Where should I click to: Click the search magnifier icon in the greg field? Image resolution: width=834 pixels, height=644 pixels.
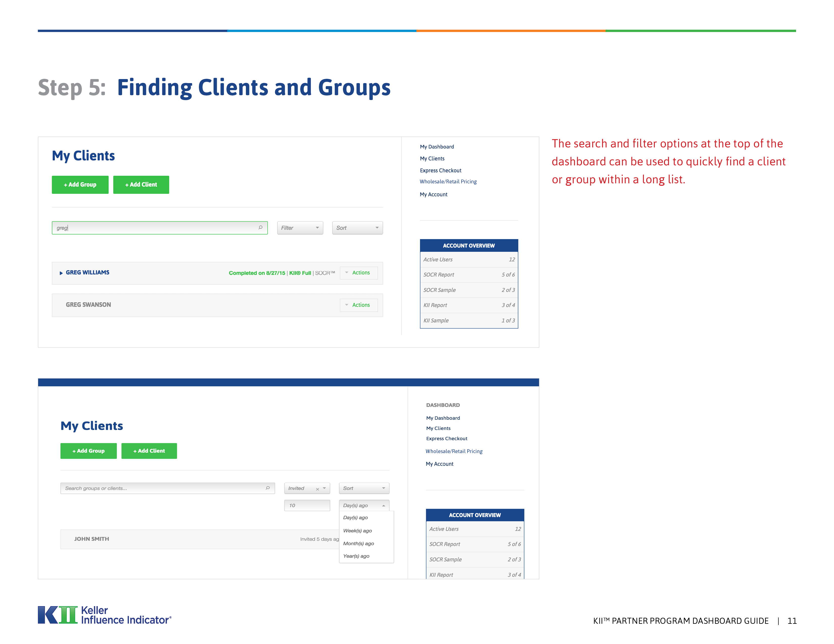[260, 227]
